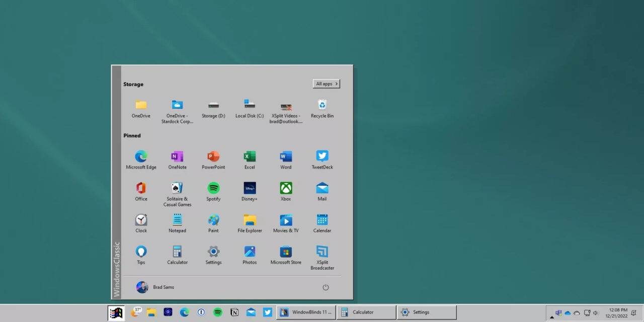The width and height of the screenshot is (644, 322).
Task: Switch to Calculator taskbar window
Action: coord(366,312)
